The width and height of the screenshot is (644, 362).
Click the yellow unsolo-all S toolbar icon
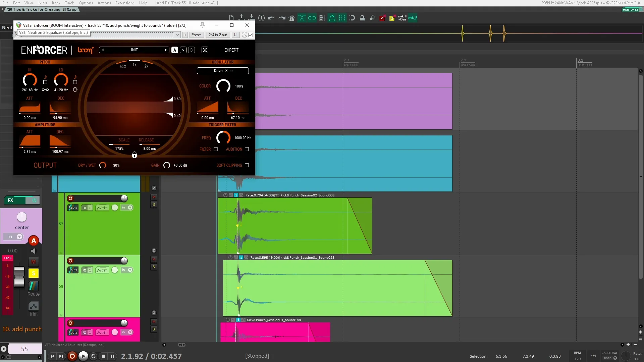click(392, 18)
